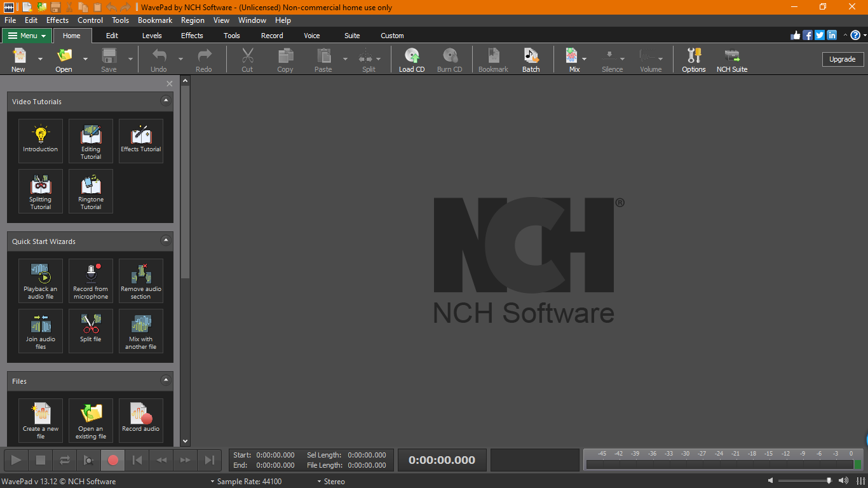Expand the Open button dropdown arrow
Viewport: 868px width, 488px height.
click(86, 59)
